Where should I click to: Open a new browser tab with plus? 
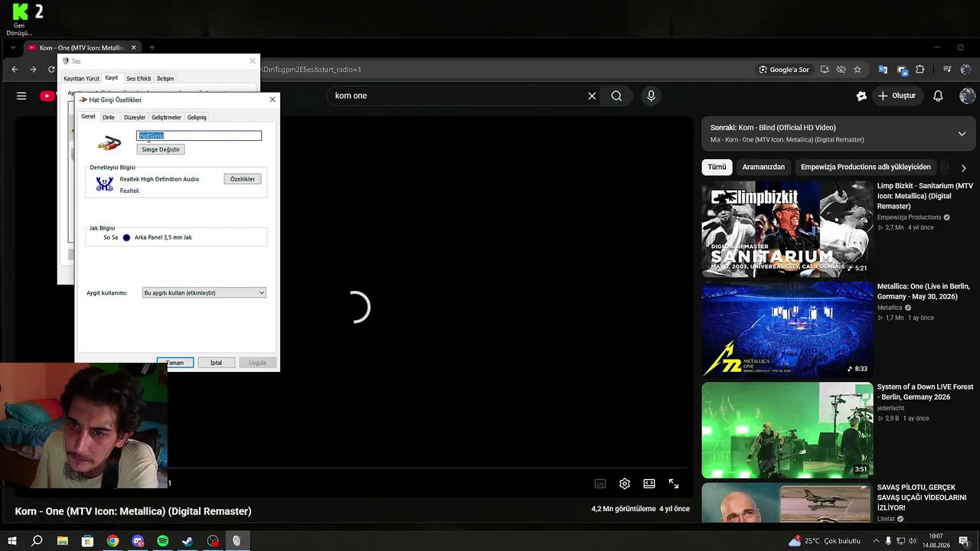(x=152, y=47)
